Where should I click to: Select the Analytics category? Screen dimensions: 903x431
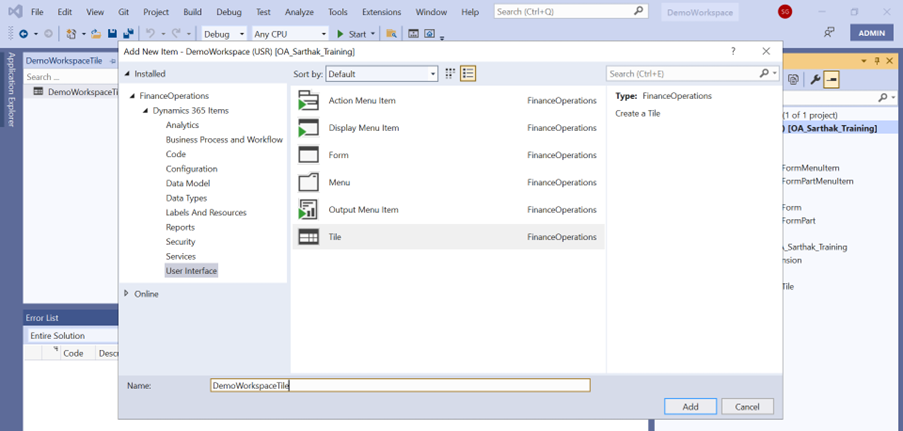click(182, 125)
